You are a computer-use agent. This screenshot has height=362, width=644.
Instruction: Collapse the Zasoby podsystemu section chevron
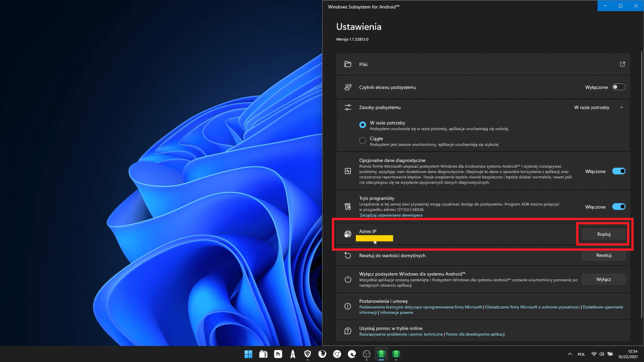[x=621, y=107]
